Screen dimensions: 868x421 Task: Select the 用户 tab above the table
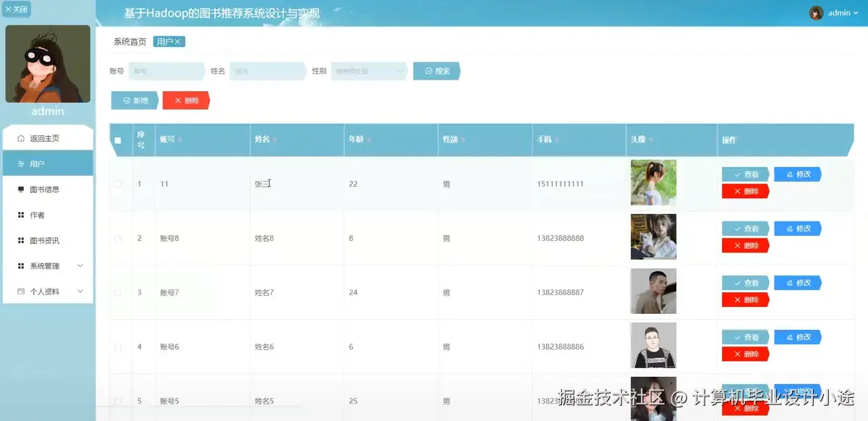pyautogui.click(x=166, y=41)
